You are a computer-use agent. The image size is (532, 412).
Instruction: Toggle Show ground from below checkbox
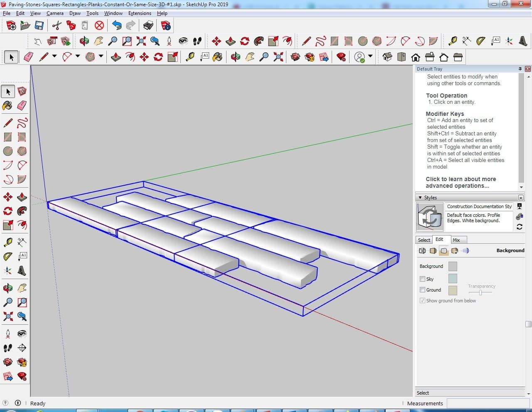422,301
